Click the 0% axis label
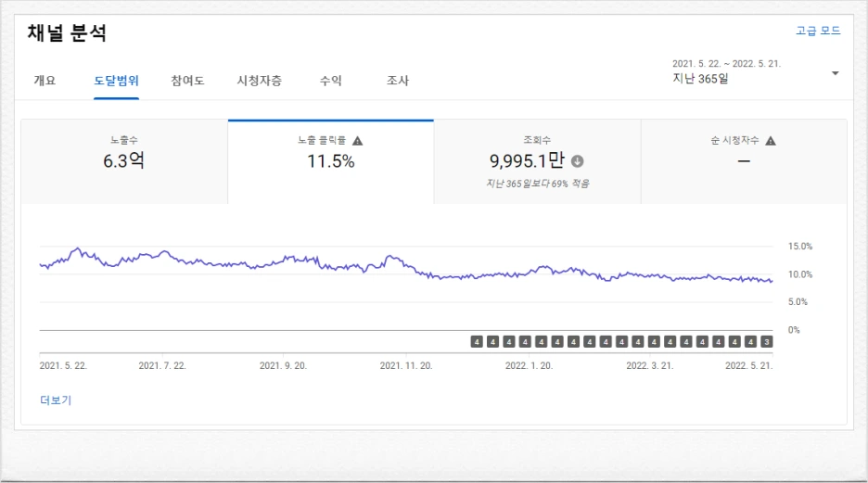The width and height of the screenshot is (868, 483). pos(794,330)
